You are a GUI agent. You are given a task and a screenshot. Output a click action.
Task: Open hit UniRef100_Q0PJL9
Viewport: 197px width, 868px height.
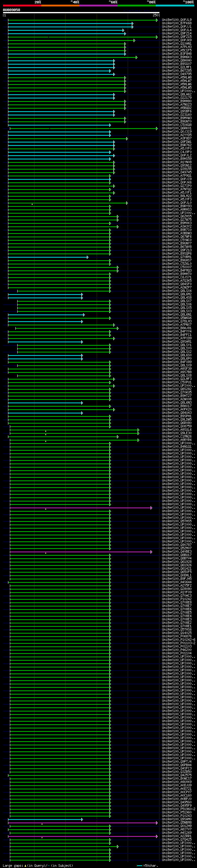point(177,20)
